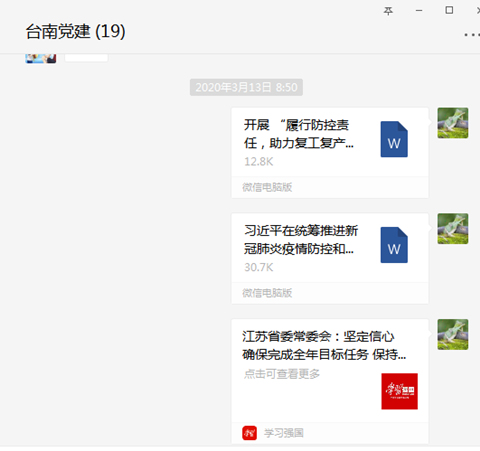Click the 台南党建 (19) group title
The width and height of the screenshot is (480, 451).
(76, 31)
